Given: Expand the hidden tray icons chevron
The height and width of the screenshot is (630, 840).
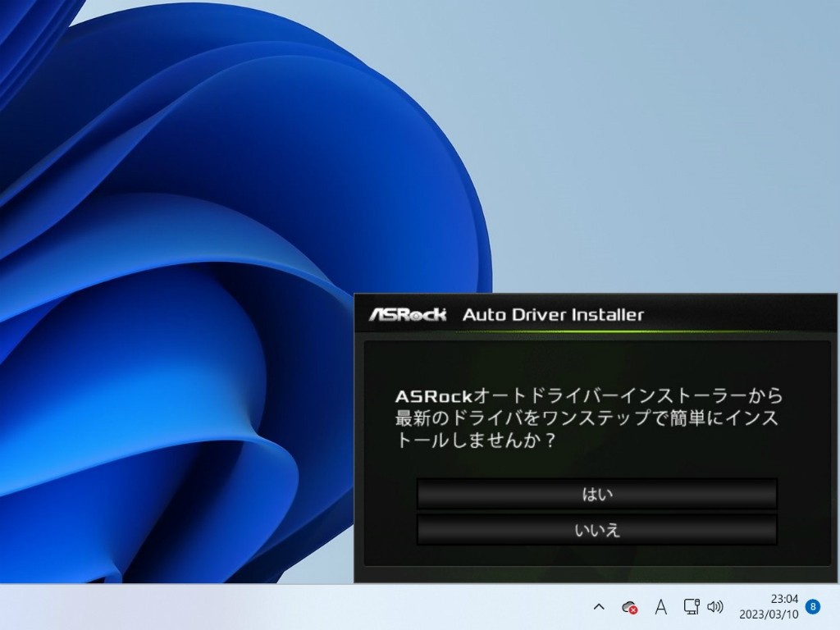Looking at the screenshot, I should click(x=599, y=607).
